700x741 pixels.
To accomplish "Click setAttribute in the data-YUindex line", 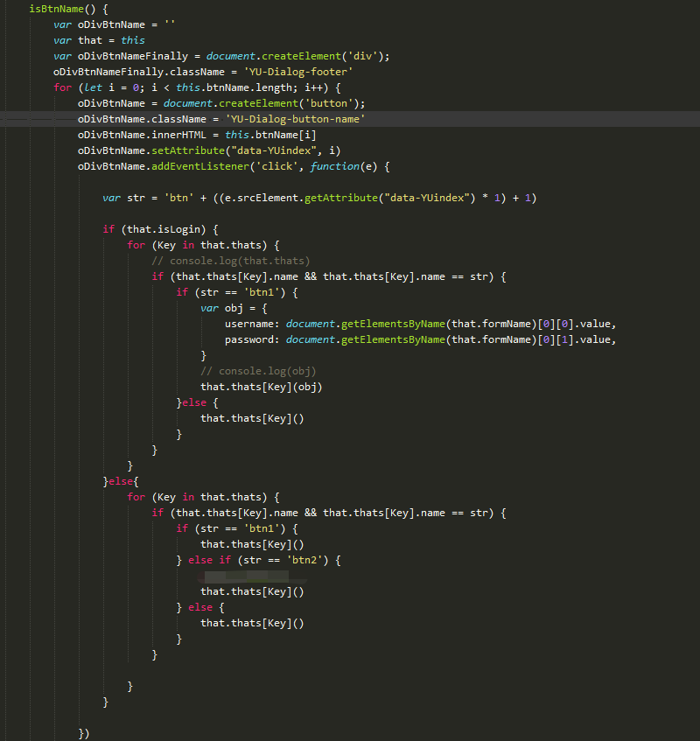I will tap(188, 150).
